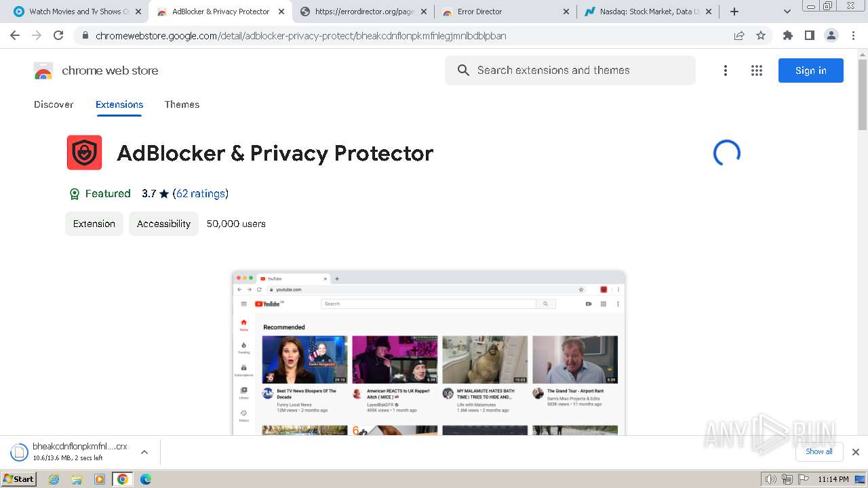
Task: Click the AdBlocker & Privacy Protector shield icon
Action: coord(84,152)
